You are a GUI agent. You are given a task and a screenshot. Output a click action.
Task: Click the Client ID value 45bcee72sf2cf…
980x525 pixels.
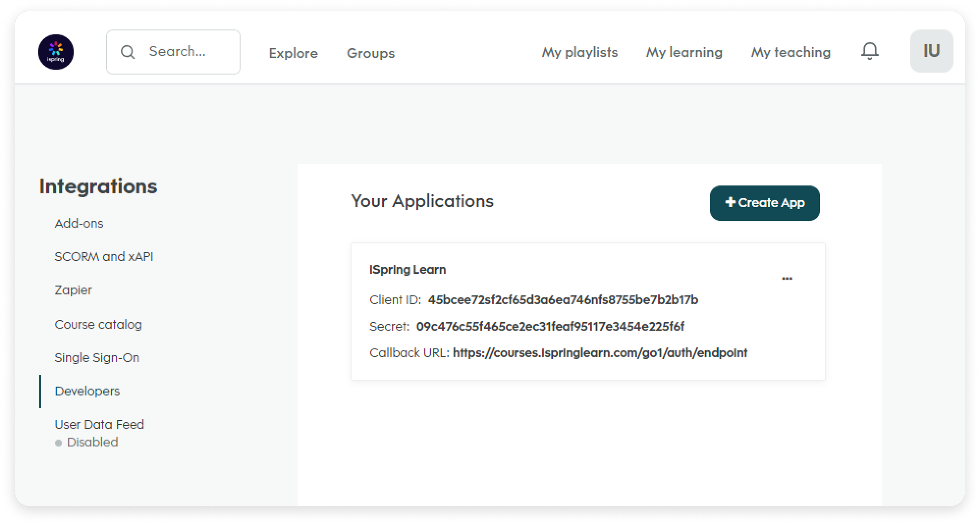click(x=563, y=300)
